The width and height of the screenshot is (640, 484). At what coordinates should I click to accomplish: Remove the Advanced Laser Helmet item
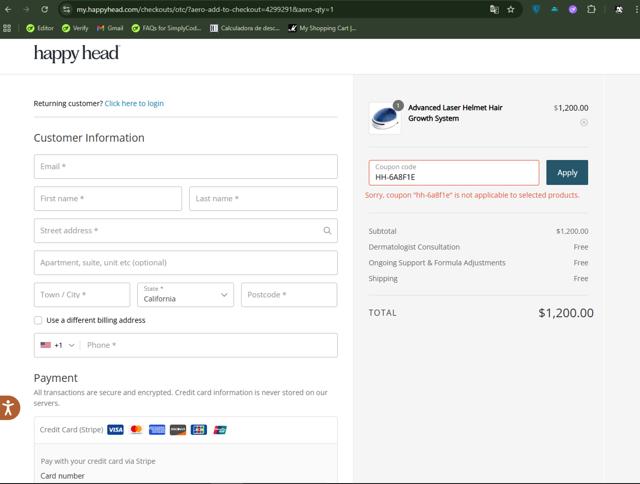[584, 122]
